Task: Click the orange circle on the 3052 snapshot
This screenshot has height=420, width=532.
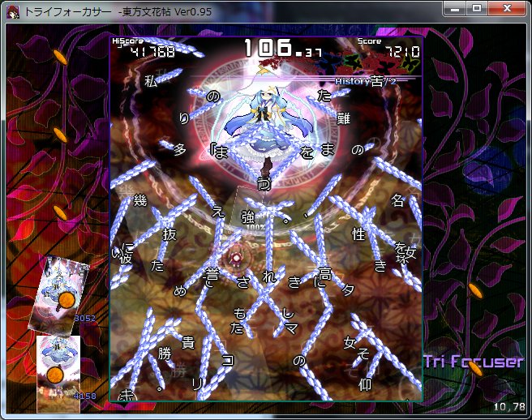Action: click(66, 300)
